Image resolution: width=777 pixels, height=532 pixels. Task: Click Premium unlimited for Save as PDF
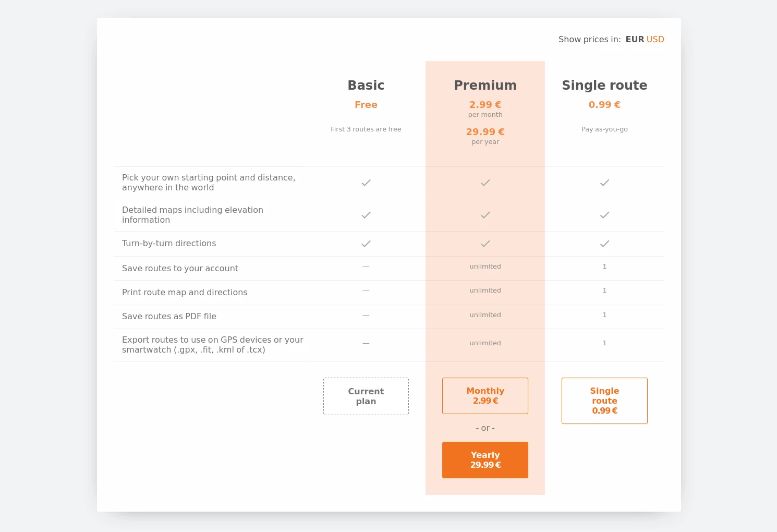coord(485,315)
